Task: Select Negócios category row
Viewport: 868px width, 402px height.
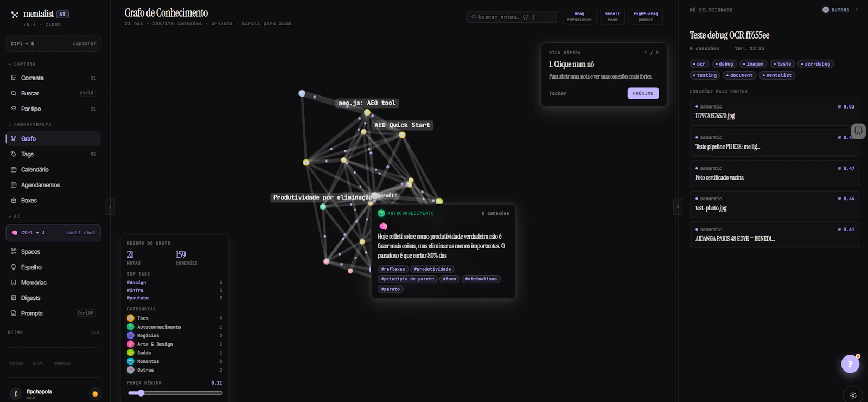Action: pos(175,336)
